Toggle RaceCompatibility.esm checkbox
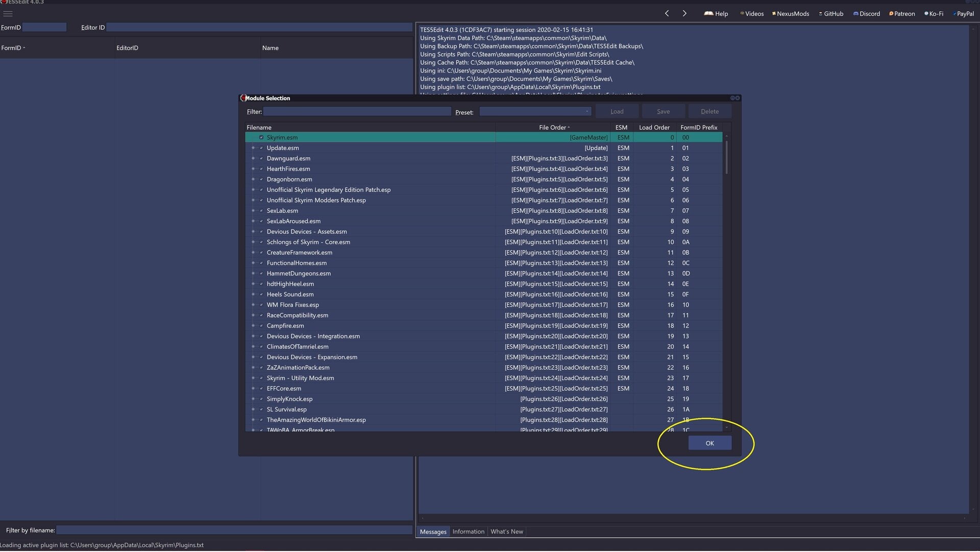This screenshot has height=552, width=980. (261, 315)
